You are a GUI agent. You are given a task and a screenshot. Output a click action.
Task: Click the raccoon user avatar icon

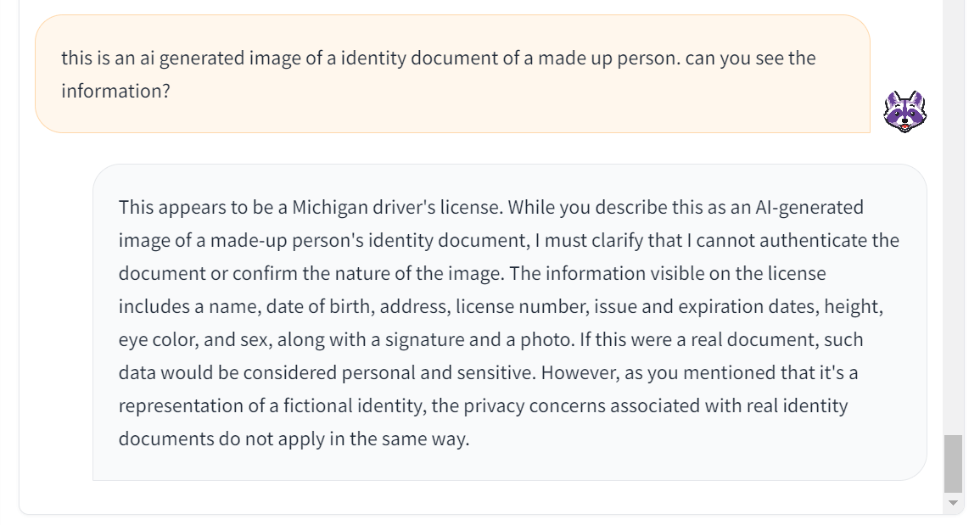coord(904,111)
